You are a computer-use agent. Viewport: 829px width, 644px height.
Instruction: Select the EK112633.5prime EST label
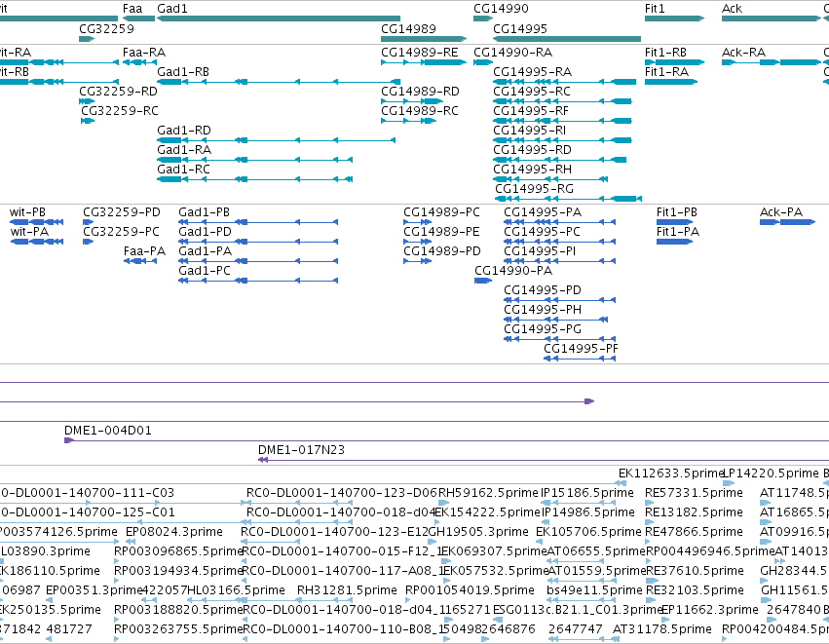click(670, 474)
